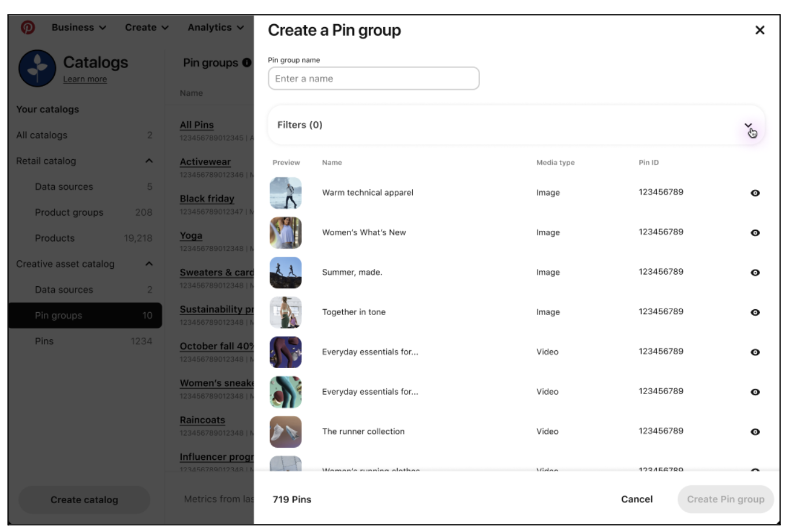Toggle eye icon for The runner collection
This screenshot has height=532, width=793.
pos(755,432)
